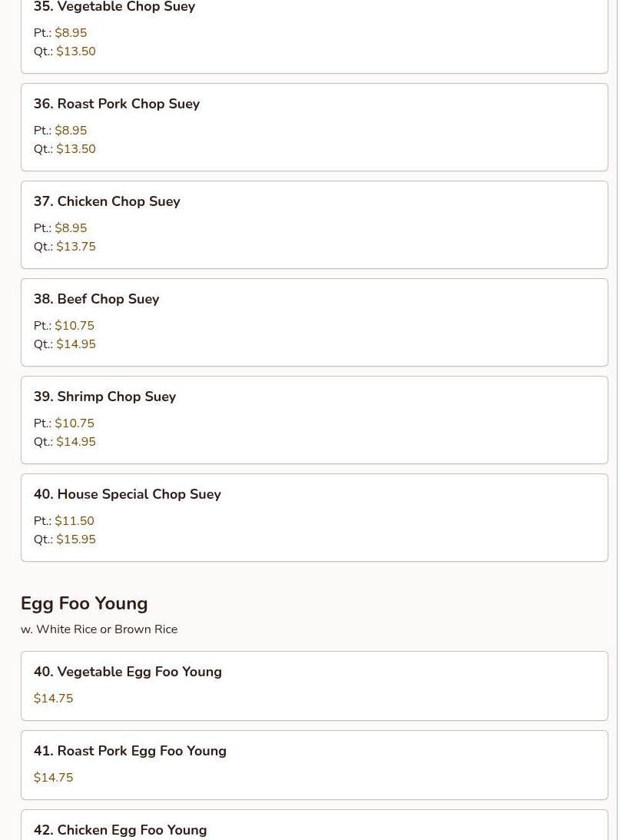Click the 'w. White Rice or Brown Rice' note

click(x=99, y=629)
